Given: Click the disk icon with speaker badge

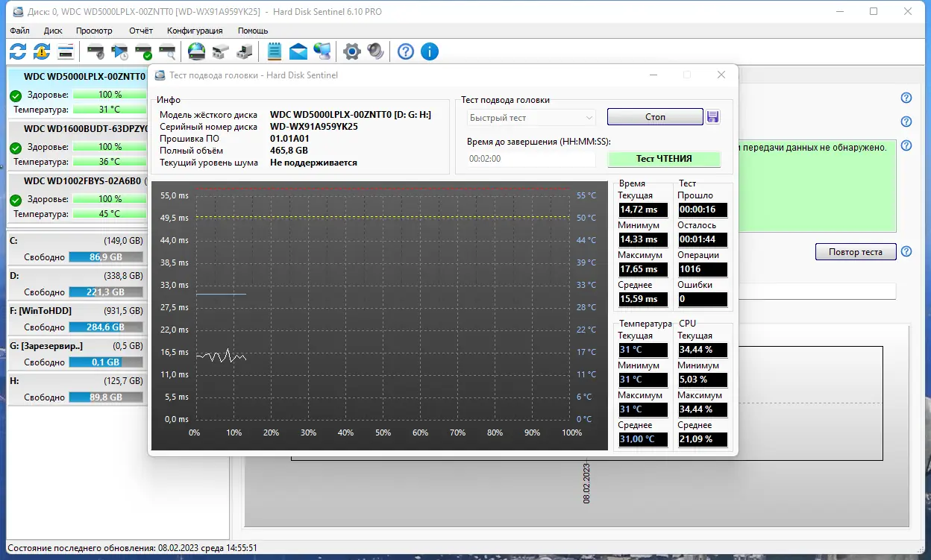Looking at the screenshot, I should tap(95, 51).
